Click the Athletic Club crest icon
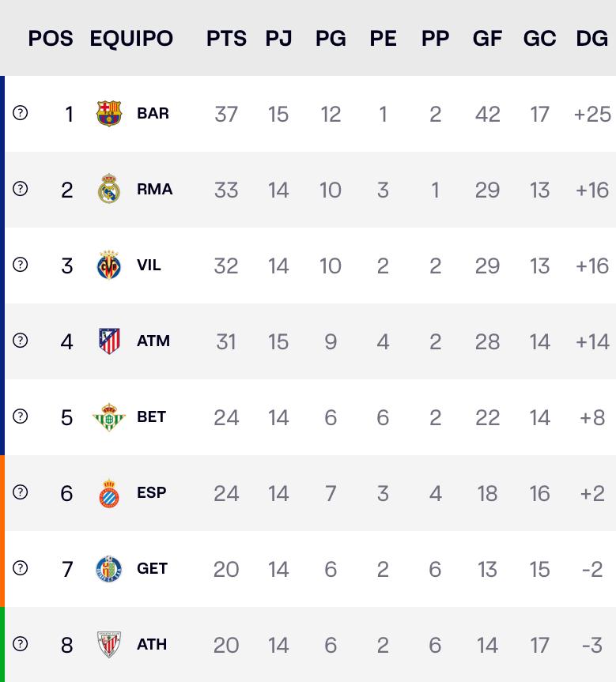616x682 pixels. click(109, 645)
